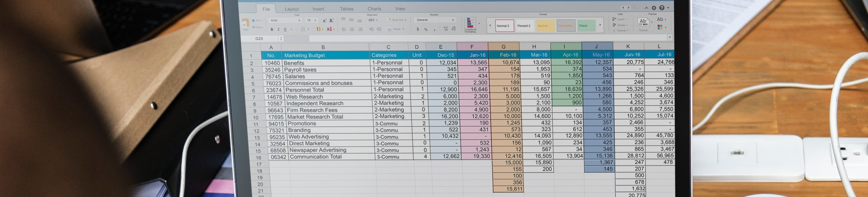Increase indent

click(379, 29)
